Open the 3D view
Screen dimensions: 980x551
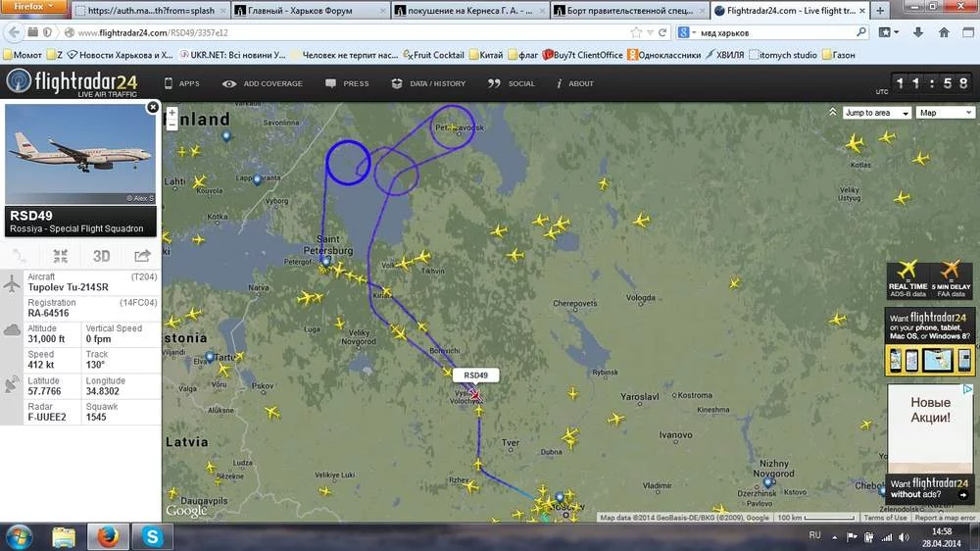coord(101,256)
